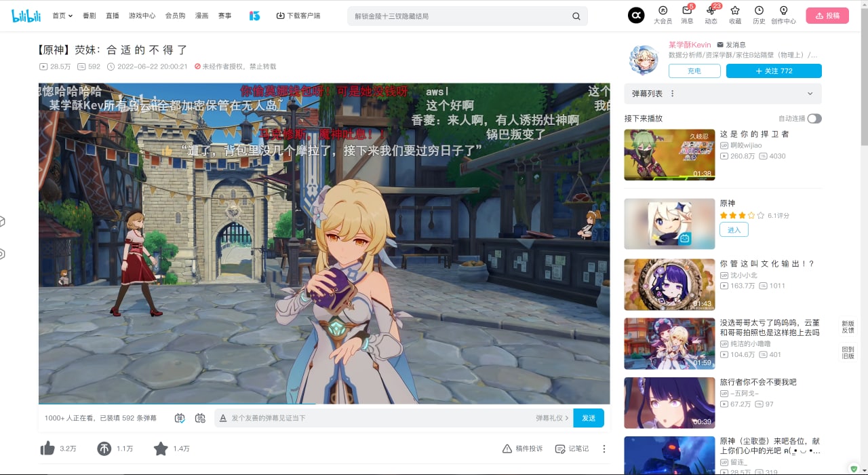The image size is (868, 475).
Task: Open the 消息 messages icon
Action: click(687, 12)
